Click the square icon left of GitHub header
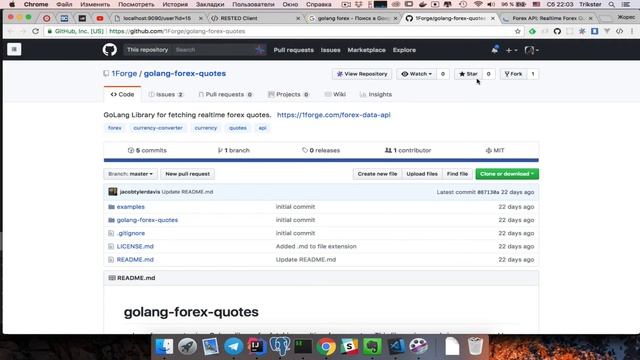 pyautogui.click(x=14, y=49)
